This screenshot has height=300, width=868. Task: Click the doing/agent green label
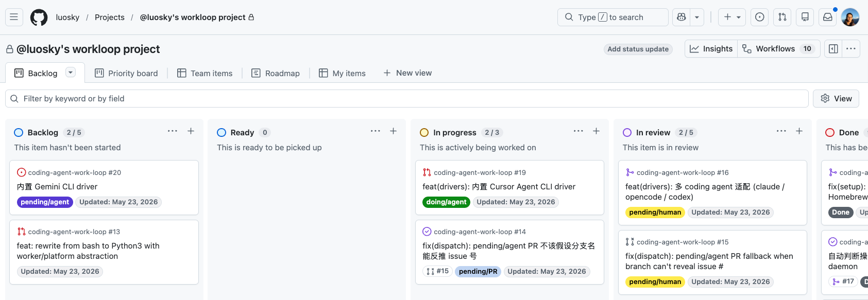tap(446, 202)
